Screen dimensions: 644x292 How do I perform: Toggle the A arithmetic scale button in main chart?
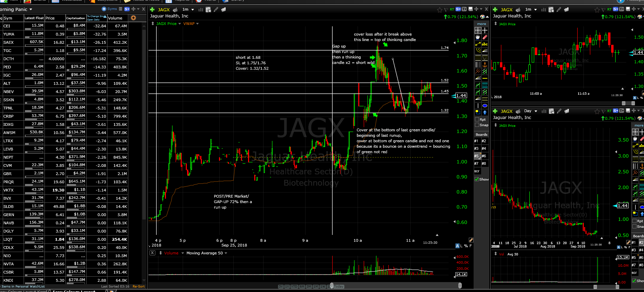click(458, 246)
